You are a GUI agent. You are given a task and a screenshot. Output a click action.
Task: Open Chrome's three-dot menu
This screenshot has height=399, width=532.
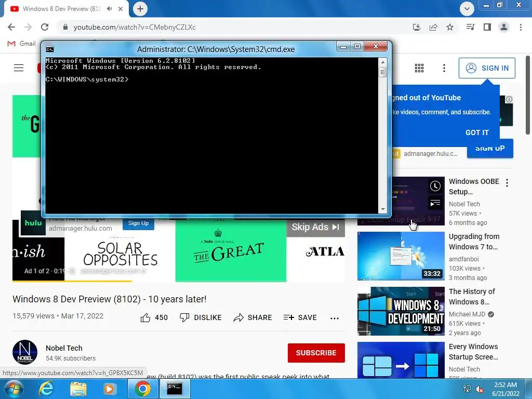coord(521,27)
